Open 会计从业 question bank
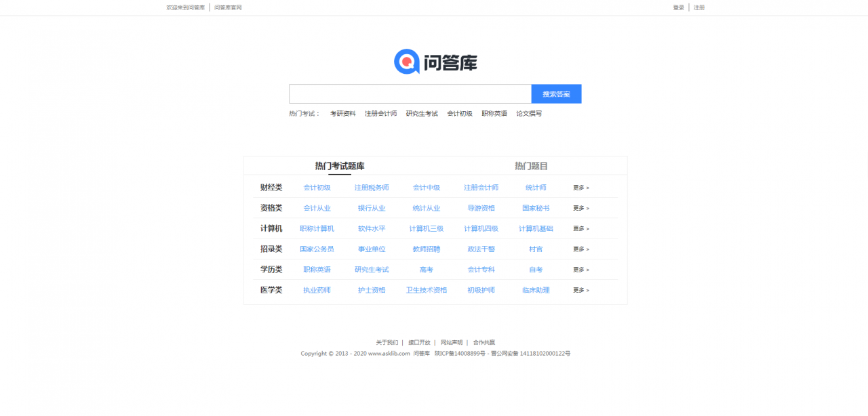This screenshot has width=868, height=416. [x=317, y=208]
